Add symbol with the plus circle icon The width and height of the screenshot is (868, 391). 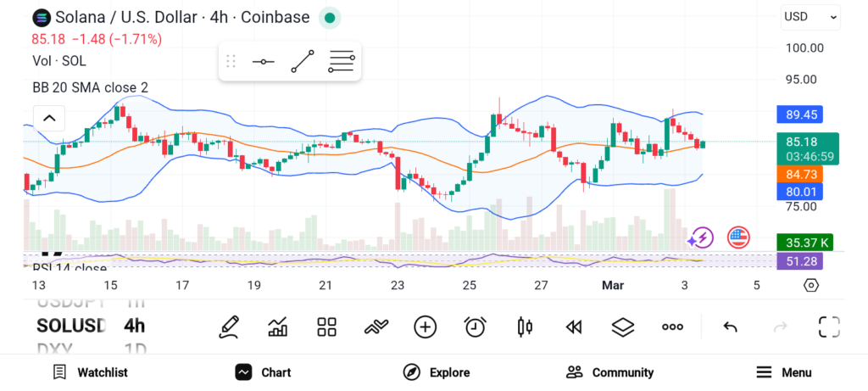425,327
